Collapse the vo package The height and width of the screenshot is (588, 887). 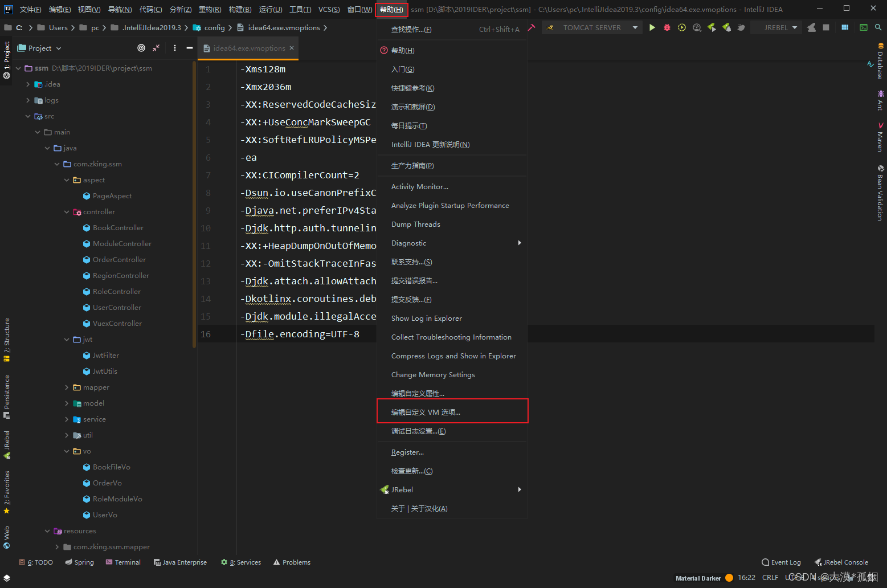[x=67, y=451]
